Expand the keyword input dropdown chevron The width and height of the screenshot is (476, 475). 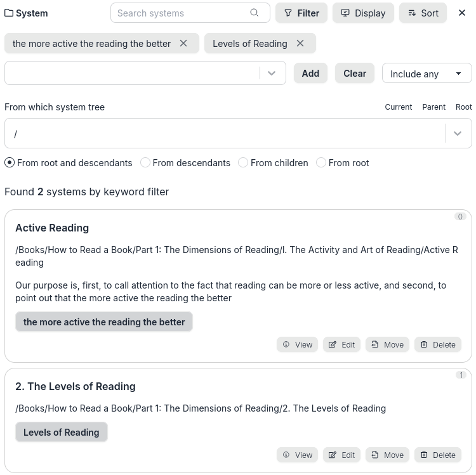point(272,74)
